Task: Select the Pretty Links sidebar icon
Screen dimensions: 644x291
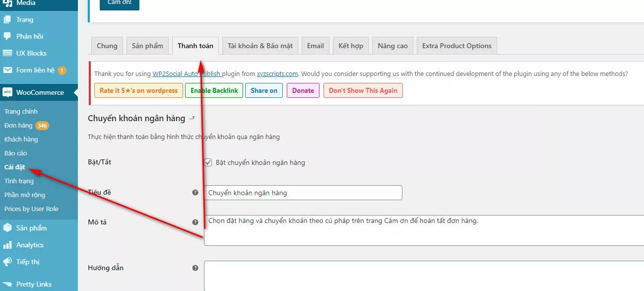Action: (x=7, y=284)
